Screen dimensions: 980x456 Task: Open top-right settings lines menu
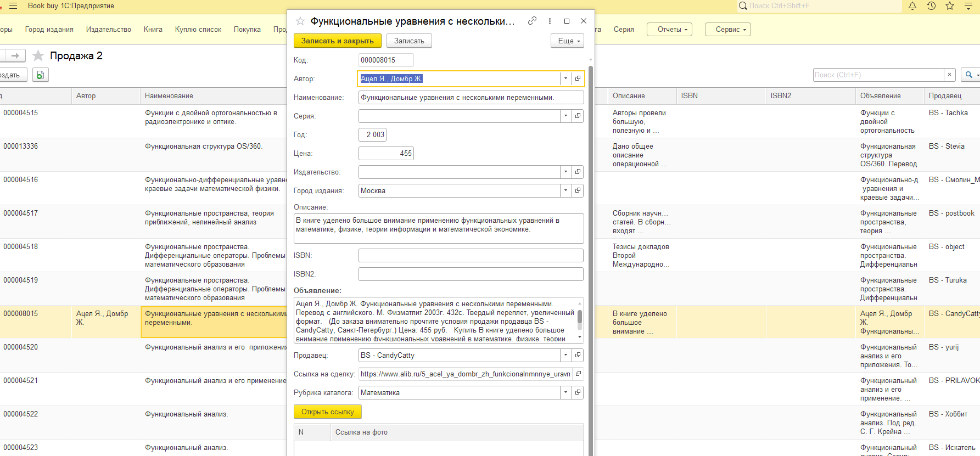tap(968, 6)
